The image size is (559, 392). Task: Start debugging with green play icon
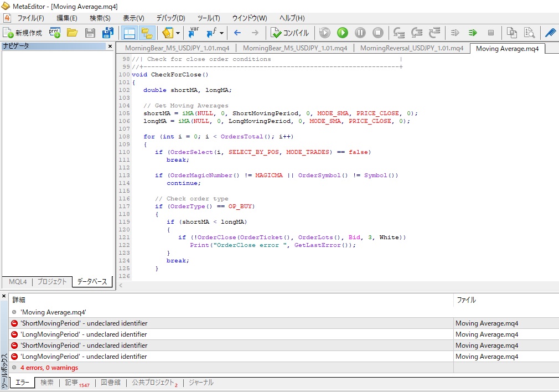(343, 33)
